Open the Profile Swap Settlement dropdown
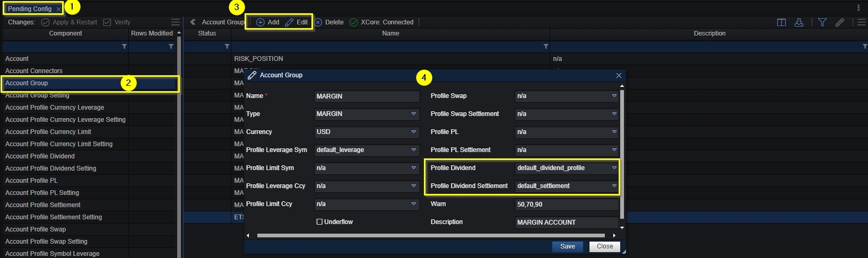This screenshot has width=868, height=258. [567, 114]
